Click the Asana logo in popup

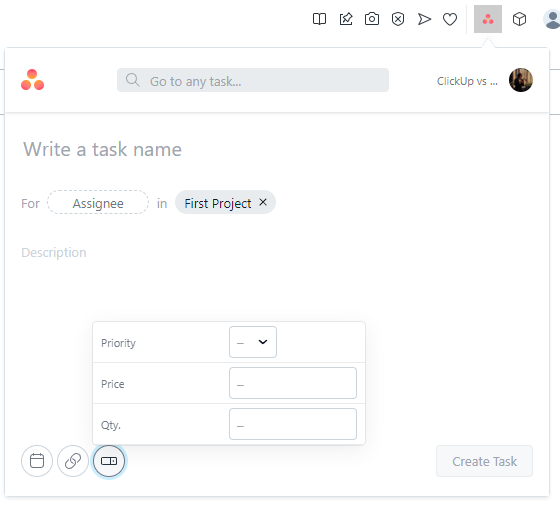[x=32, y=80]
